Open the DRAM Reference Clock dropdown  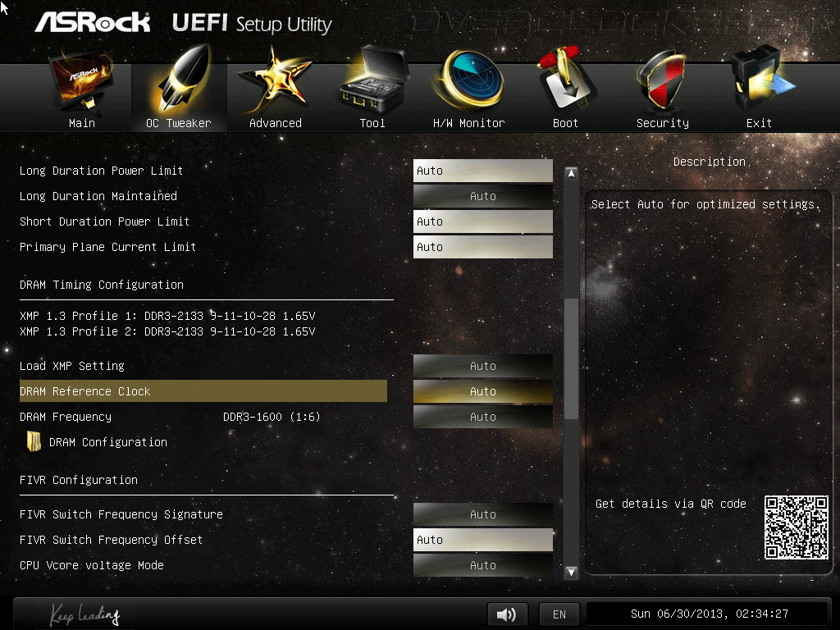482,391
